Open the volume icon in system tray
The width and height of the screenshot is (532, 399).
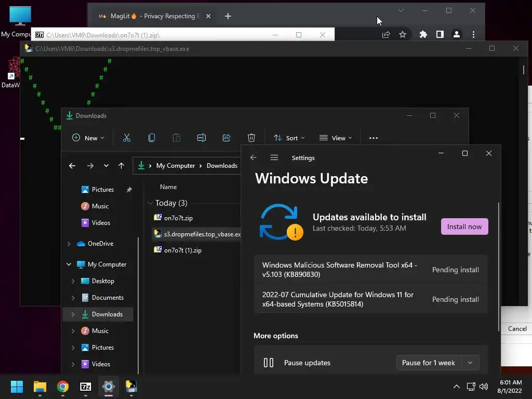coord(484,387)
